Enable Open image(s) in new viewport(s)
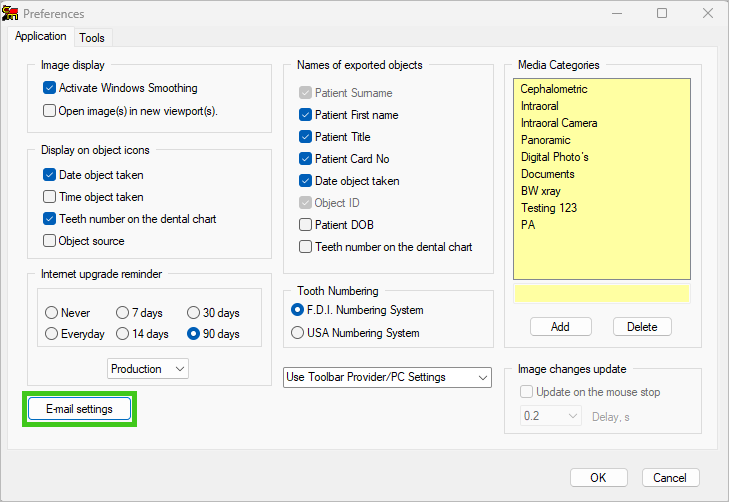Image resolution: width=729 pixels, height=502 pixels. click(x=49, y=111)
